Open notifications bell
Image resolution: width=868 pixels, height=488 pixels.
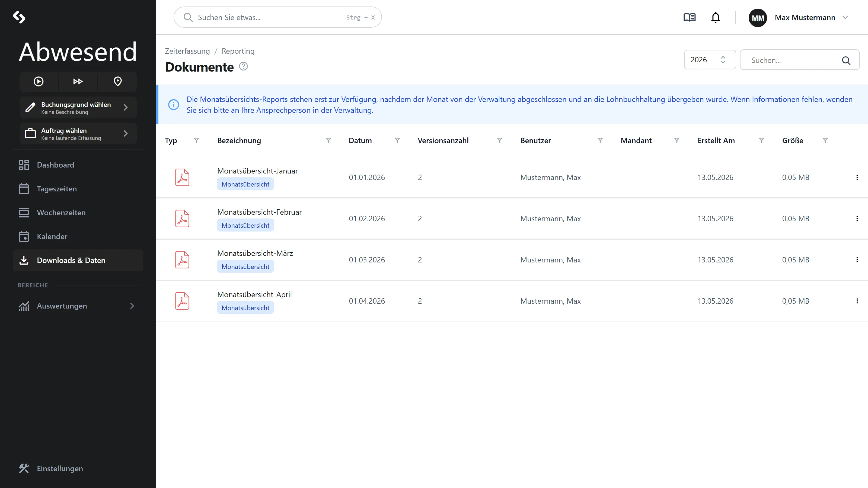click(715, 17)
